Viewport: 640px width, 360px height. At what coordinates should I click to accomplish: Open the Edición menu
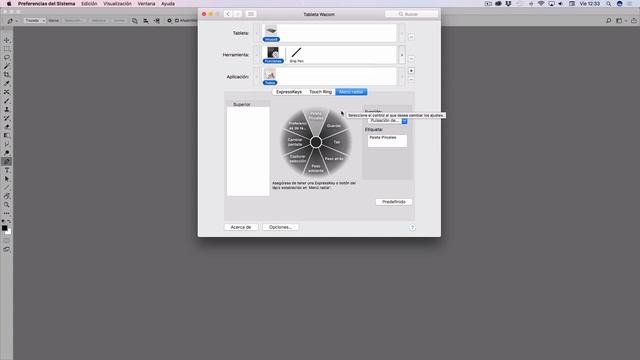[x=89, y=4]
